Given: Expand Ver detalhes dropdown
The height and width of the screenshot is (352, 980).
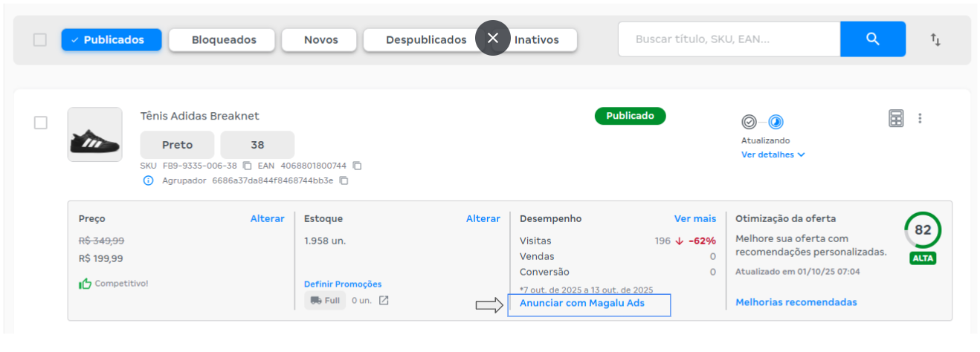Looking at the screenshot, I should 773,154.
